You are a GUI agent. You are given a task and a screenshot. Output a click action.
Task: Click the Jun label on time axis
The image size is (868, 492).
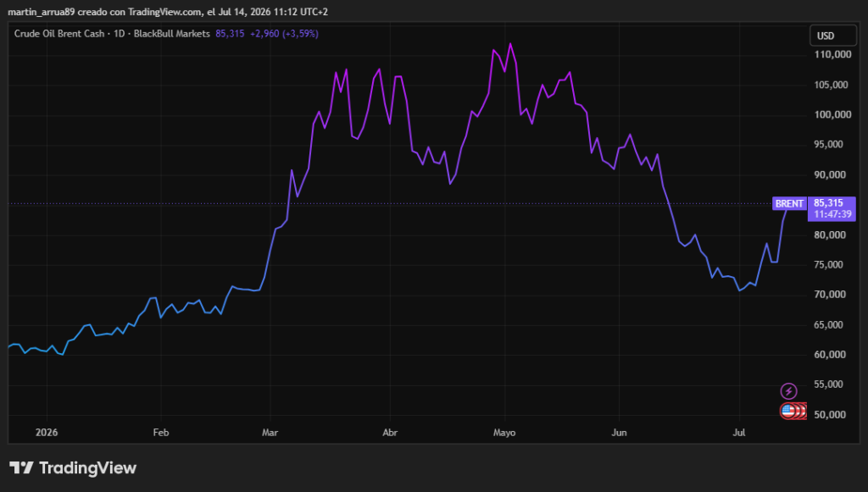point(619,432)
